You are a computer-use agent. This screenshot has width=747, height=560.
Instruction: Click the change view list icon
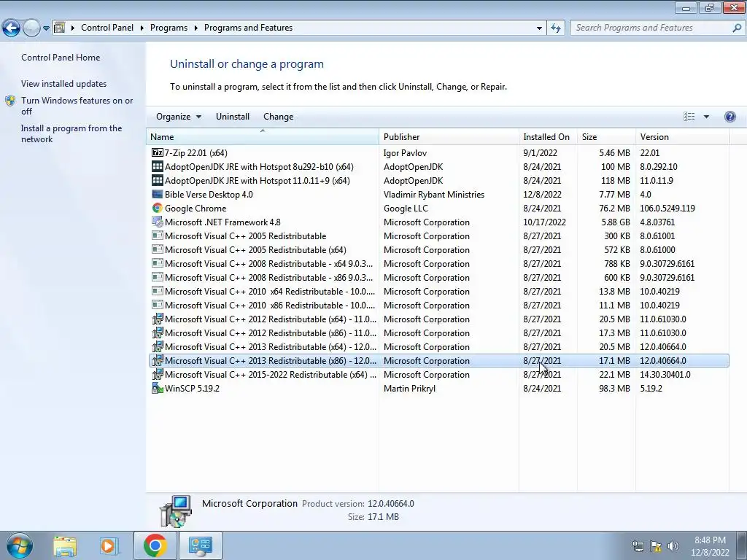click(689, 117)
